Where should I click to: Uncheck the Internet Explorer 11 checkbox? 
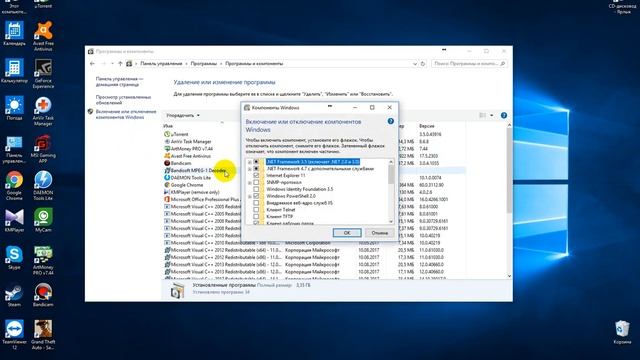point(256,176)
